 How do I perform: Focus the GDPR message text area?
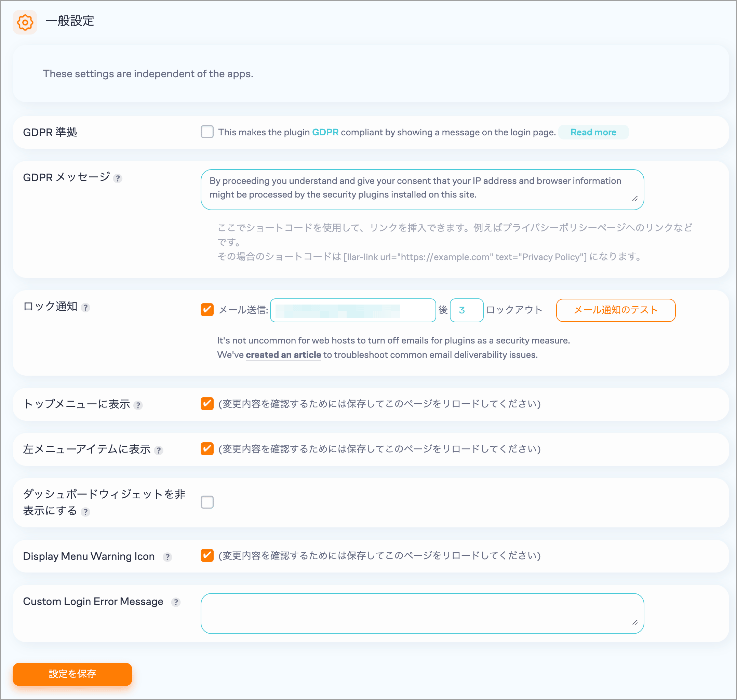pyautogui.click(x=423, y=190)
